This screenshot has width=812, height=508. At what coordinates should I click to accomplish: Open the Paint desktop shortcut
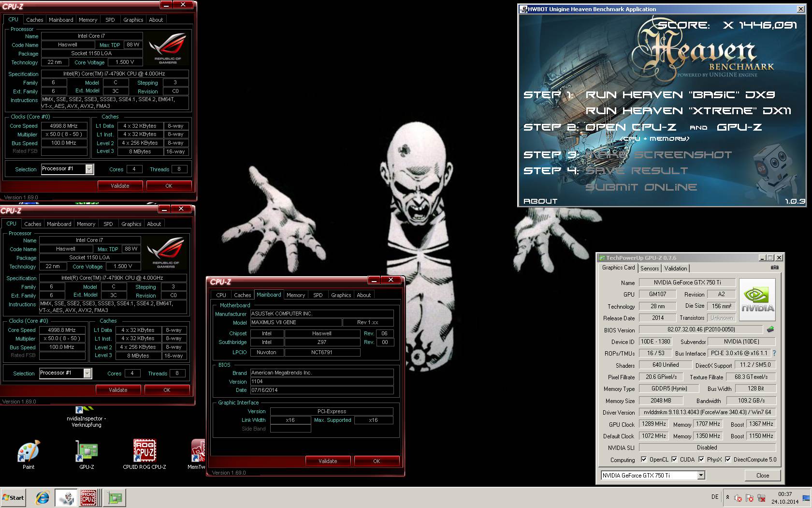coord(29,454)
